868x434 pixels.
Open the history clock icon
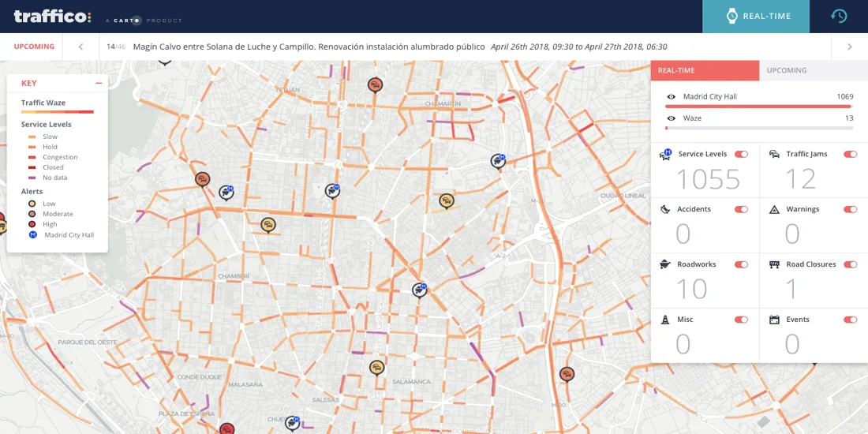pos(839,16)
